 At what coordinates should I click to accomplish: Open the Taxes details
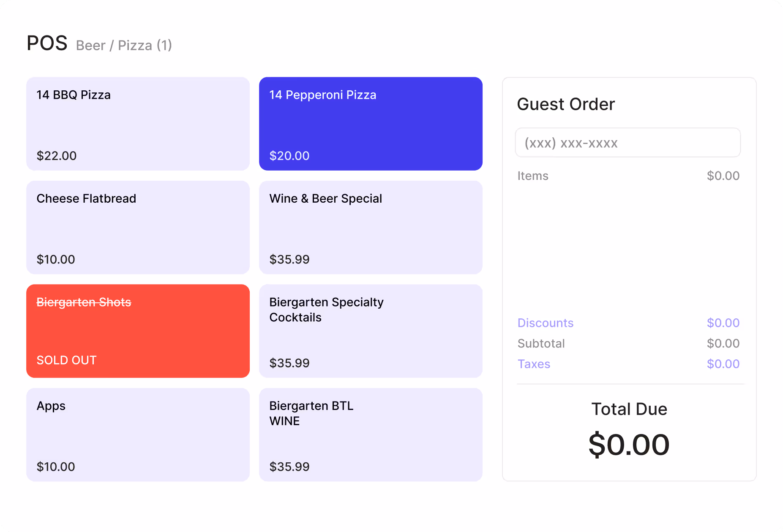click(534, 364)
